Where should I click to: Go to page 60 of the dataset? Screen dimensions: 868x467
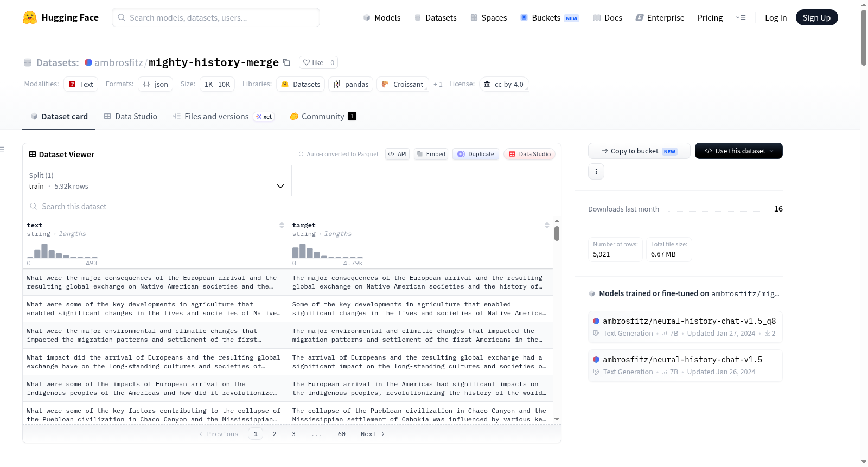(342, 434)
